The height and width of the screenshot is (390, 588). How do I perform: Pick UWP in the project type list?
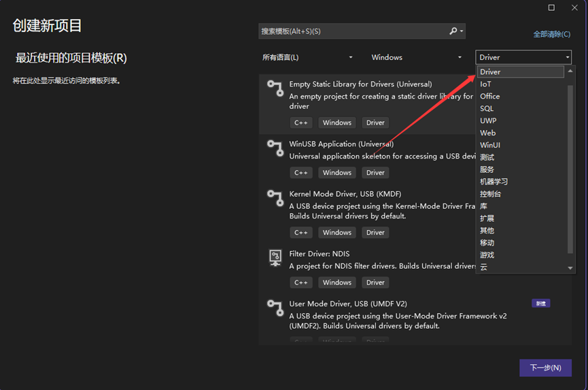pyautogui.click(x=521, y=120)
